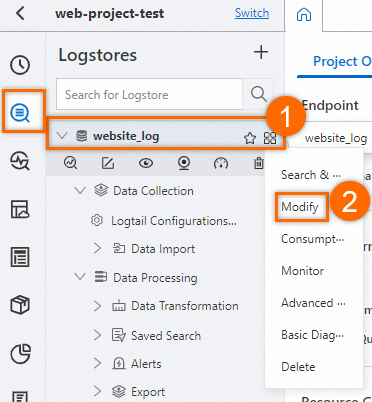Image resolution: width=372 pixels, height=402 pixels.
Task: Open the list document icon in sidebar
Action: click(20, 257)
